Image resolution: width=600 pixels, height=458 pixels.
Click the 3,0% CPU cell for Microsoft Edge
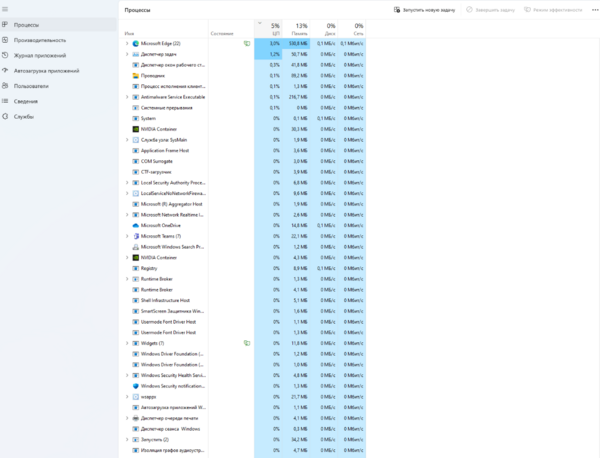268,44
